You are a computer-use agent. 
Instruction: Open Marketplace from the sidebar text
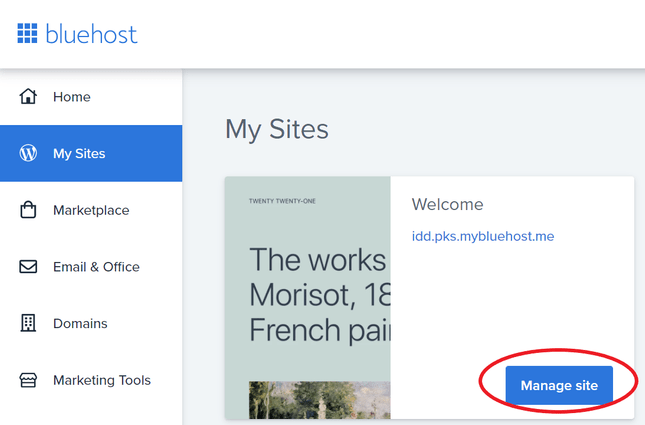point(91,210)
